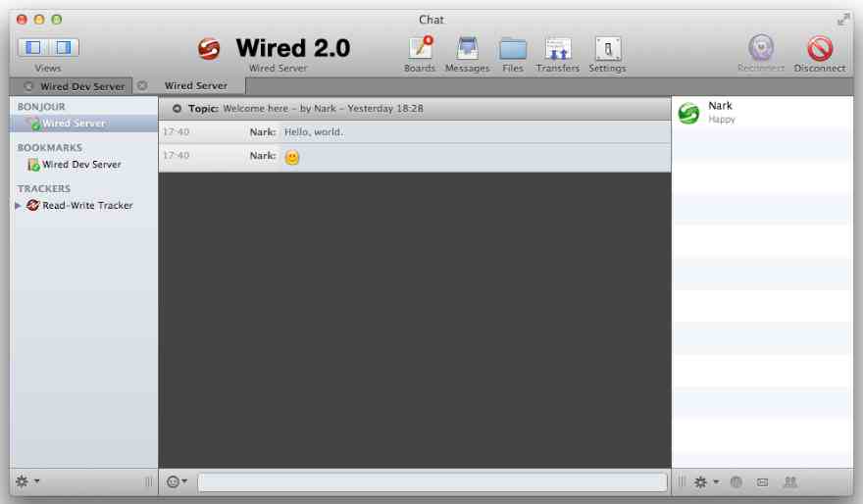
Task: Click the TRACKERS section header
Action: [44, 188]
